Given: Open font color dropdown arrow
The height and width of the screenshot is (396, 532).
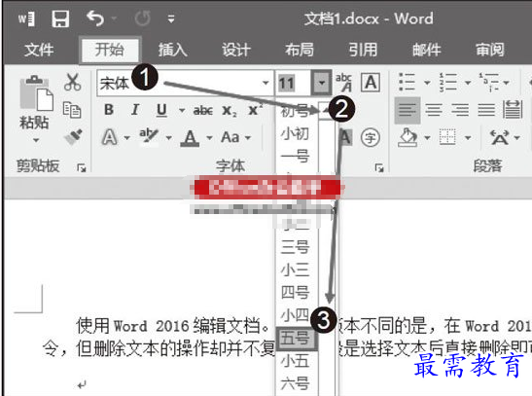Looking at the screenshot, I should point(209,138).
